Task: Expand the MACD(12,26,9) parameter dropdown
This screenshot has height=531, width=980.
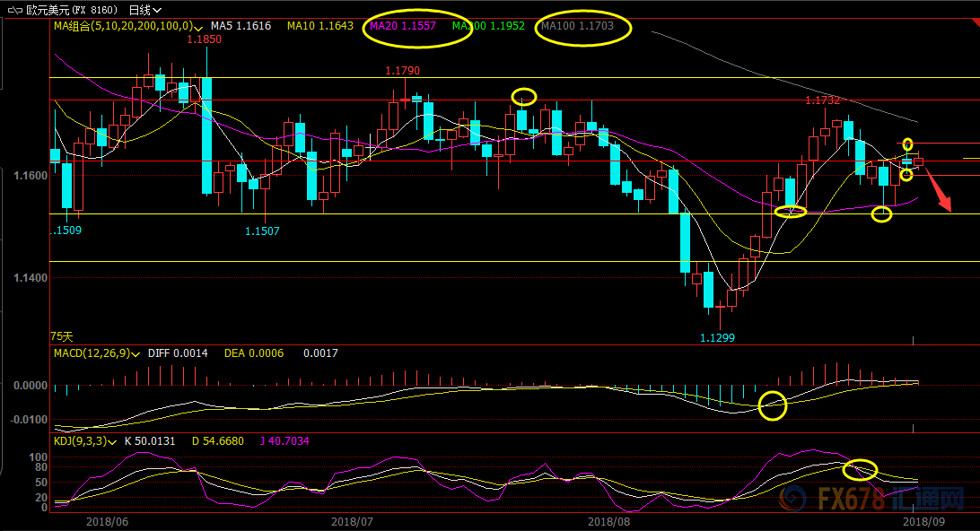Action: click(x=135, y=353)
